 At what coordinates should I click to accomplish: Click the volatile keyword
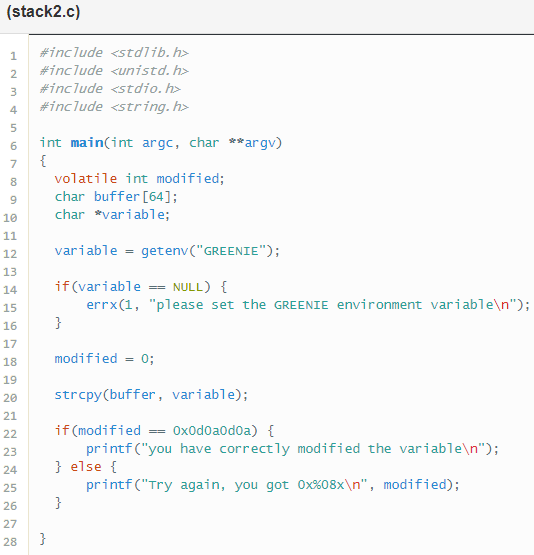click(x=86, y=178)
